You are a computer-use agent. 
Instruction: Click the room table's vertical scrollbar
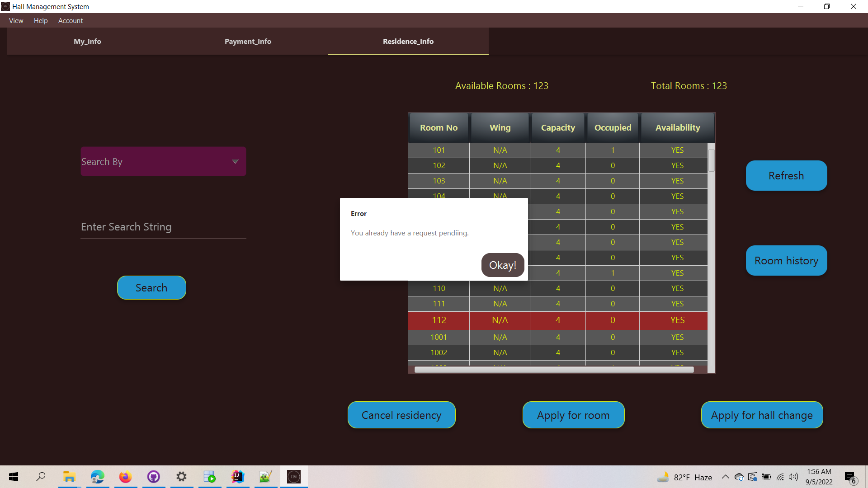click(711, 160)
